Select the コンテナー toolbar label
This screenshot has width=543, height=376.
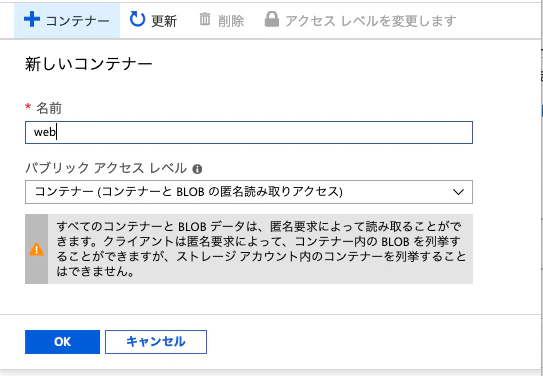pyautogui.click(x=78, y=21)
